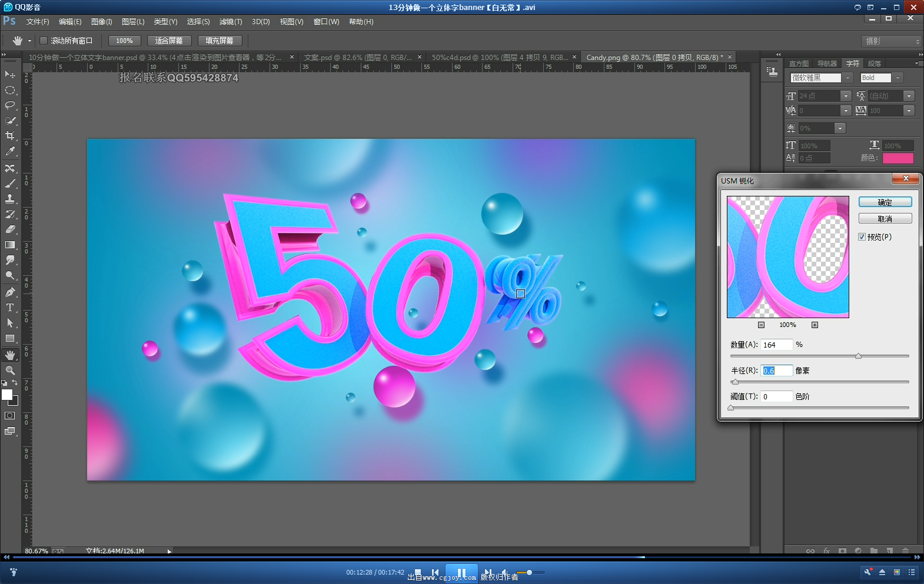Select the Lasso tool
The width and height of the screenshot is (924, 584).
coord(10,105)
